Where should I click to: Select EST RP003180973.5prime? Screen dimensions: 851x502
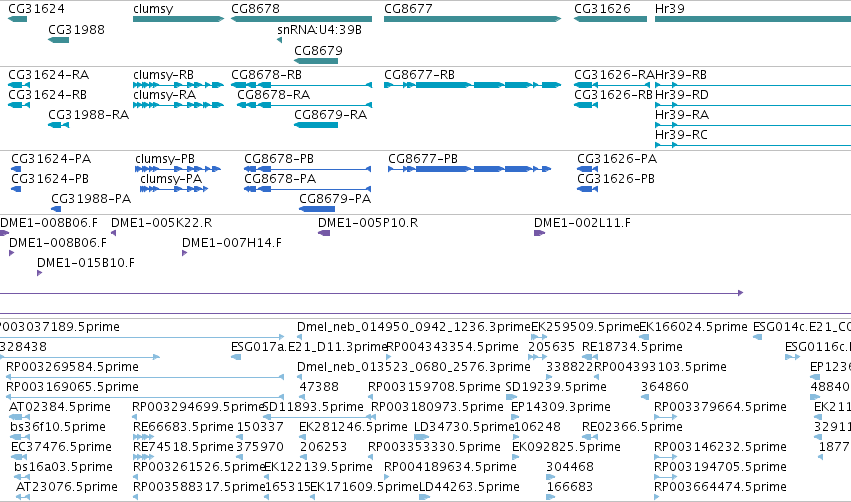(x=437, y=406)
